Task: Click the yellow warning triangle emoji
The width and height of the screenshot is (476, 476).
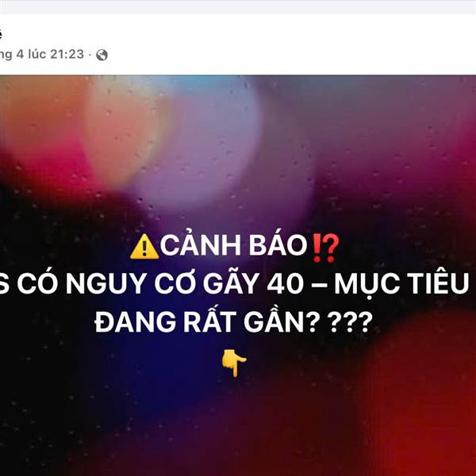Action: 144,247
